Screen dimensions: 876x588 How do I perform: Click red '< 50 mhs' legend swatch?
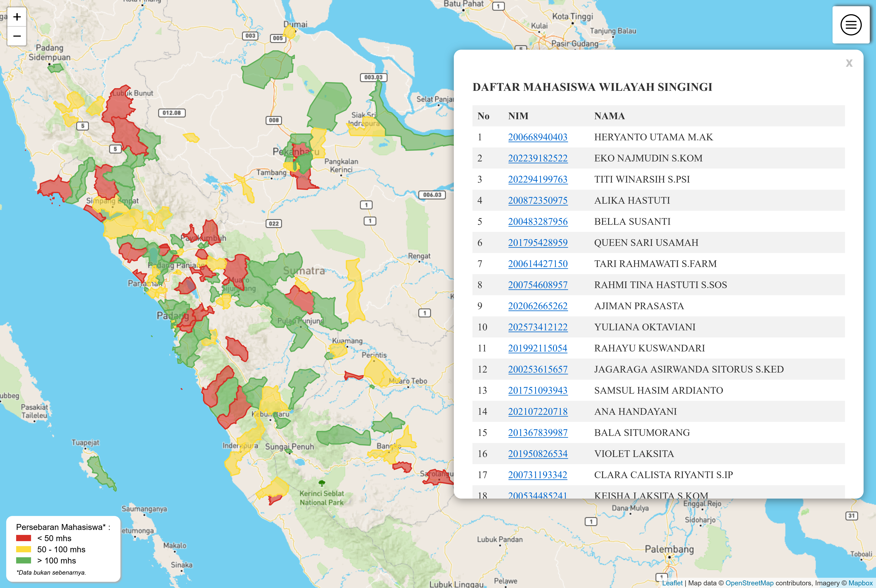click(x=24, y=538)
